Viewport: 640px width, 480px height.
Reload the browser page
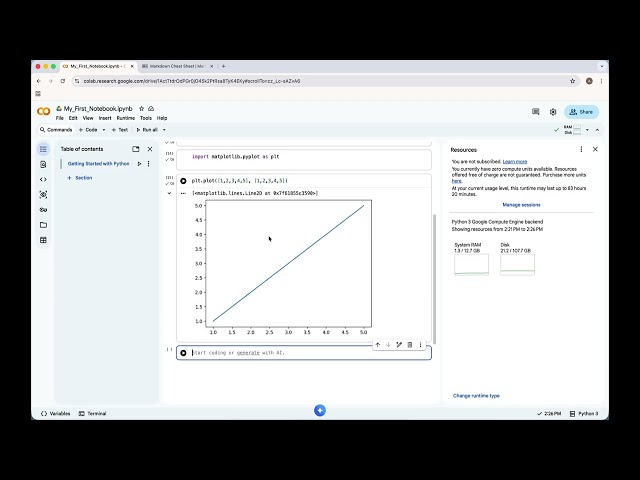[x=63, y=81]
